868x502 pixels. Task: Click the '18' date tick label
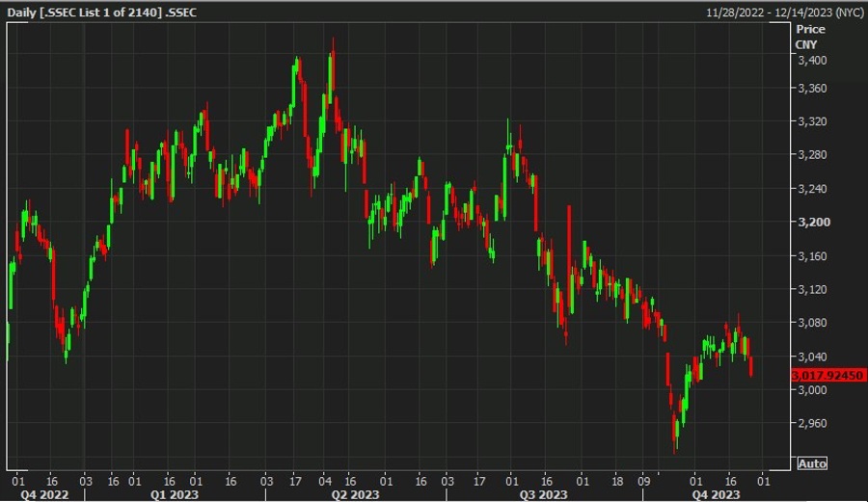pos(617,481)
